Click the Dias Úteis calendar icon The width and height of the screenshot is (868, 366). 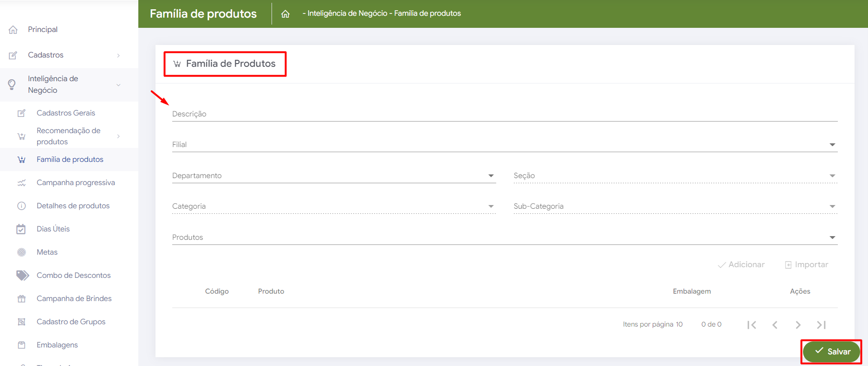pyautogui.click(x=21, y=229)
